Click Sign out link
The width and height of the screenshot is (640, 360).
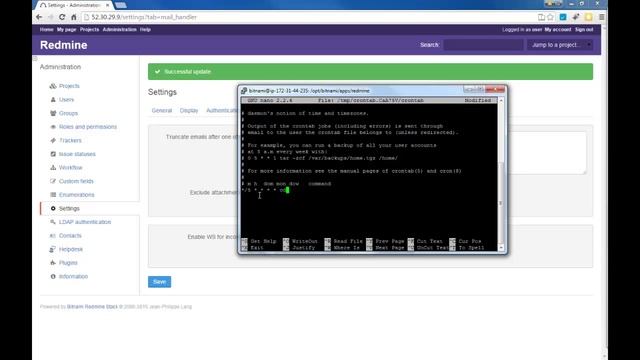[x=584, y=29]
